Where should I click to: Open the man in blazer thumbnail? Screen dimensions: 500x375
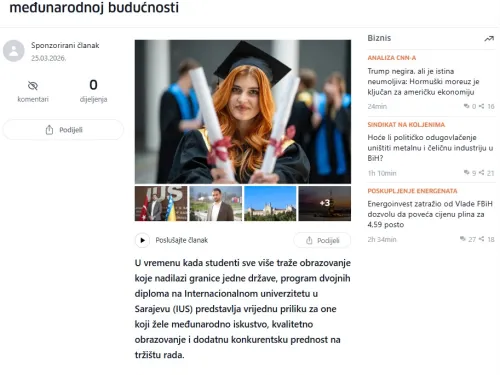tap(216, 203)
